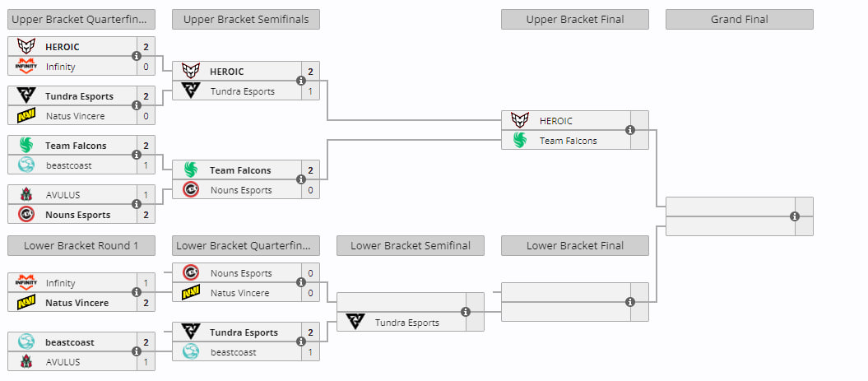Show details for Team Falcons vs beastcoast
Image resolution: width=868 pixels, height=381 pixels.
click(x=137, y=155)
